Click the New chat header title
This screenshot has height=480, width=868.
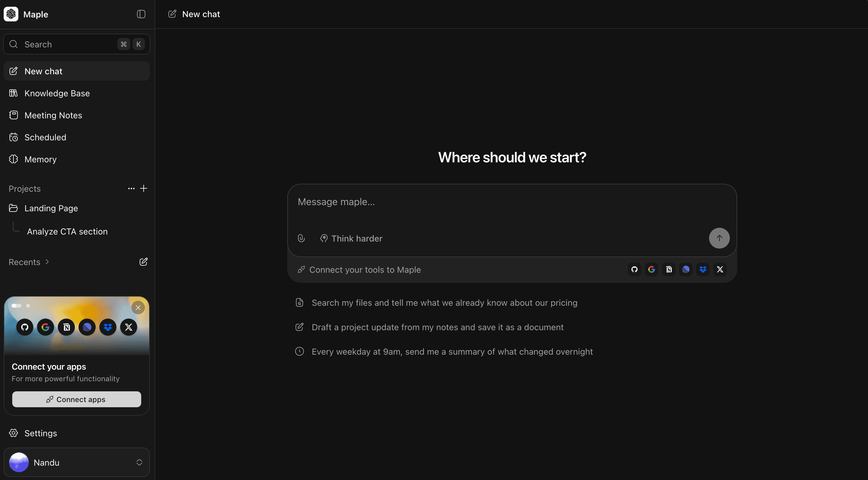tap(201, 14)
